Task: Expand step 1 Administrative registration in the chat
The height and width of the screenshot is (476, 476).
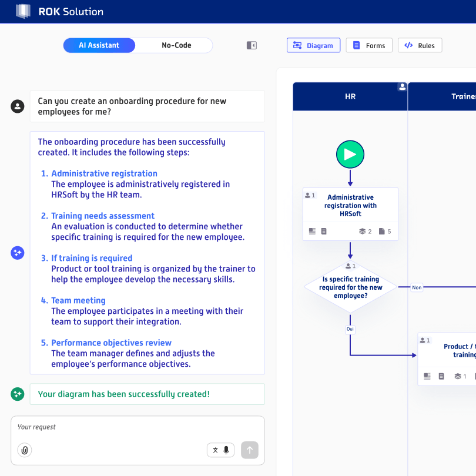Action: pyautogui.click(x=104, y=173)
